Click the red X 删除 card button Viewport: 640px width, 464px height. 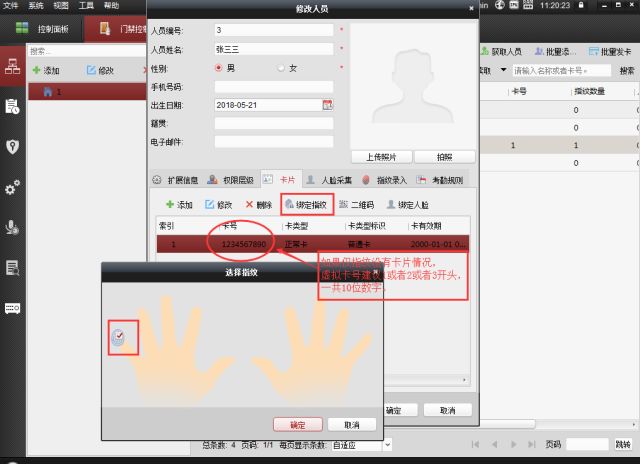tap(258, 204)
